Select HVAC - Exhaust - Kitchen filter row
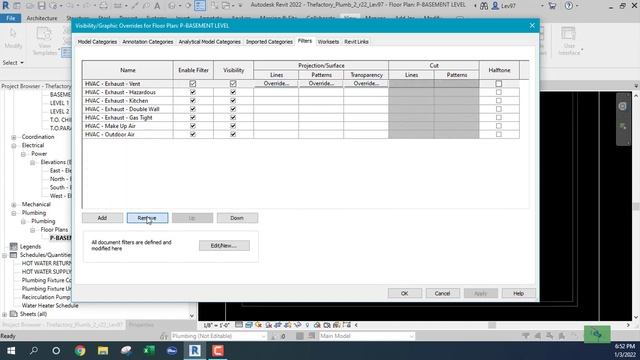This screenshot has height=360, width=640. [127, 101]
